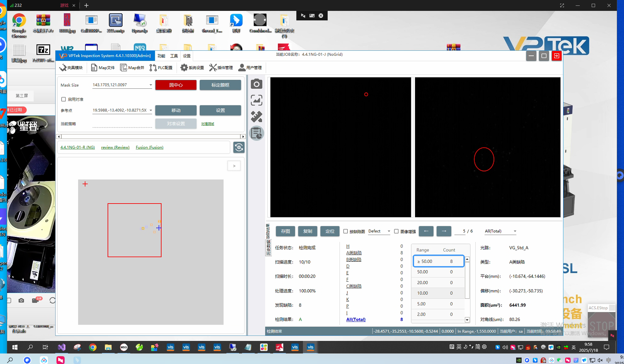Open File Explorer in the taskbar

[108, 347]
